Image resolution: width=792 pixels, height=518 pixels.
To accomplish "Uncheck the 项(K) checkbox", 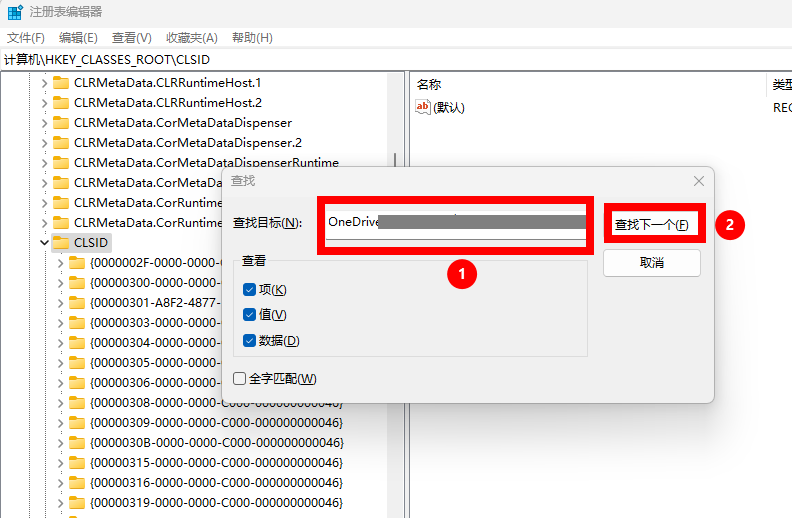I will (x=249, y=290).
